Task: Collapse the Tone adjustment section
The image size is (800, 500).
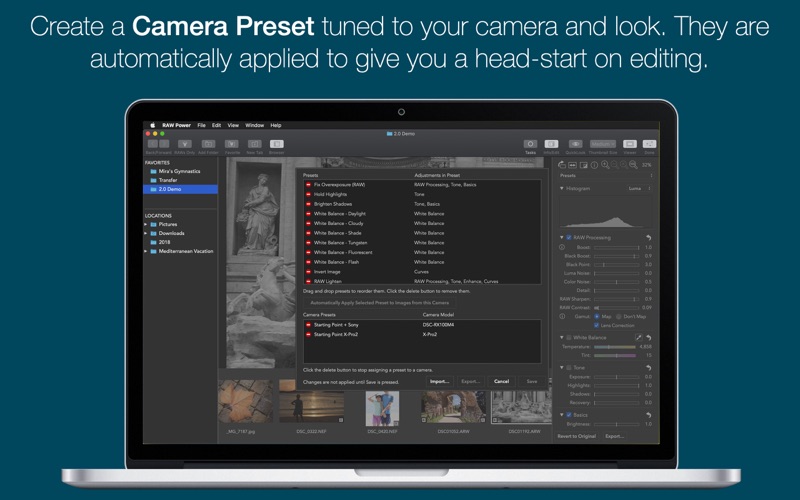Action: click(562, 367)
